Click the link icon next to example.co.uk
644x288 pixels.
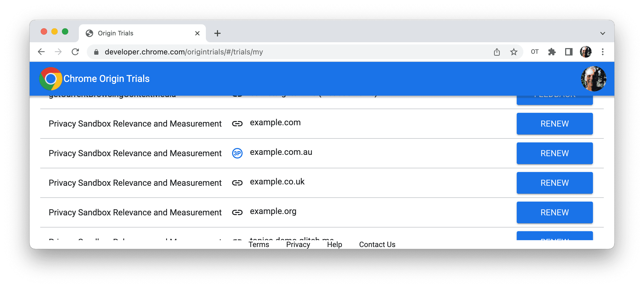(237, 183)
